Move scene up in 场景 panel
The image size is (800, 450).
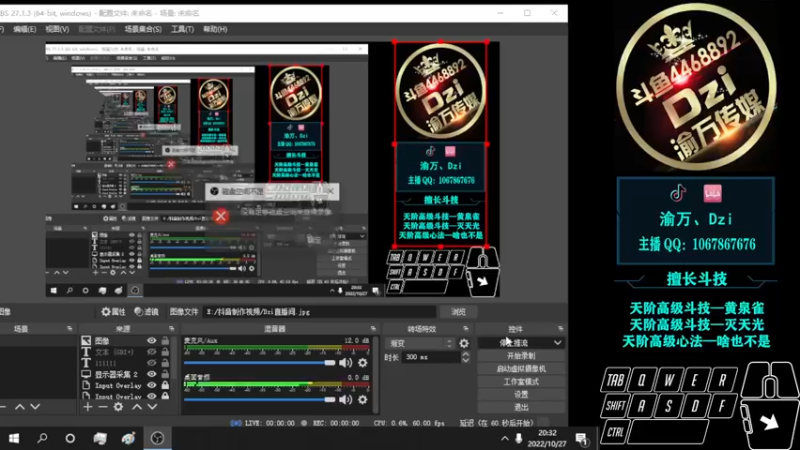pos(19,407)
